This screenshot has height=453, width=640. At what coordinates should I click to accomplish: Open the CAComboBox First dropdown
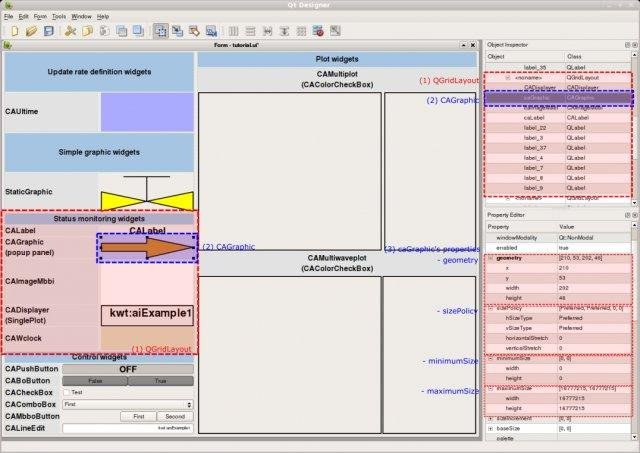[128, 404]
